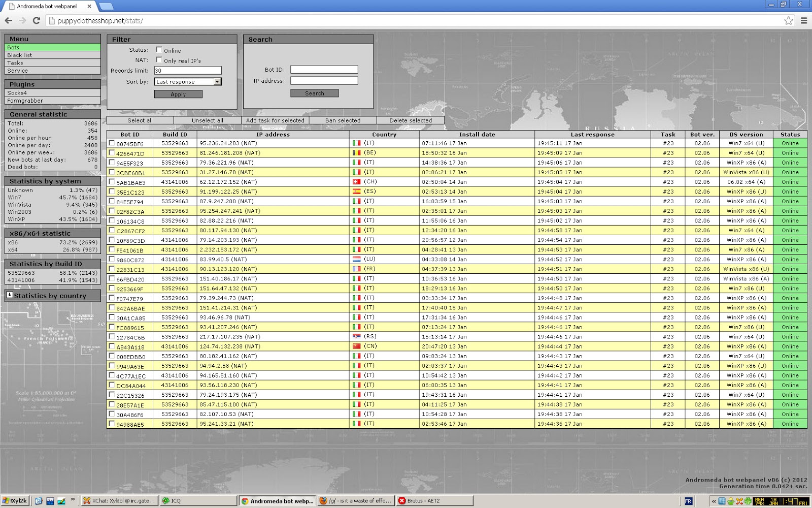Open the Firefox /g/ taskbar window
This screenshot has width=812, height=508.
(x=356, y=501)
